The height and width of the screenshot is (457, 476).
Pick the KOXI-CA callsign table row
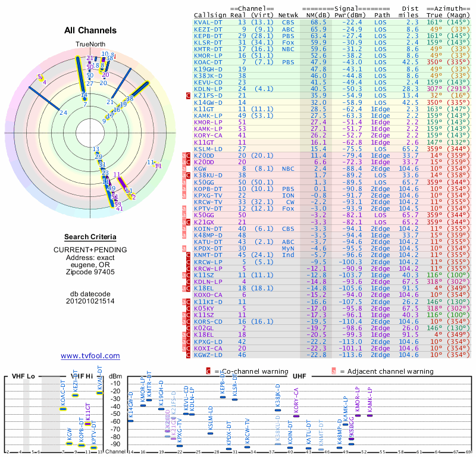tap(333, 348)
